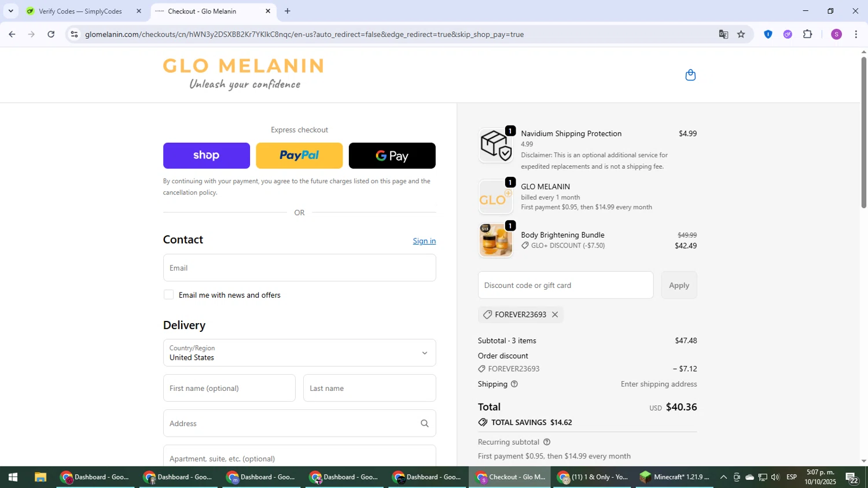
Task: Open the shopping bag cart icon
Action: coord(690,75)
